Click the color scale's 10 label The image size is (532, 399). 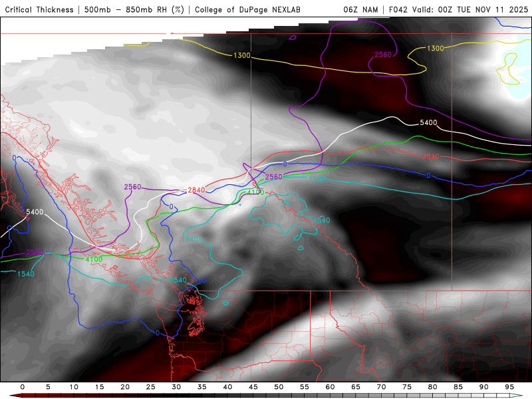tap(74, 387)
